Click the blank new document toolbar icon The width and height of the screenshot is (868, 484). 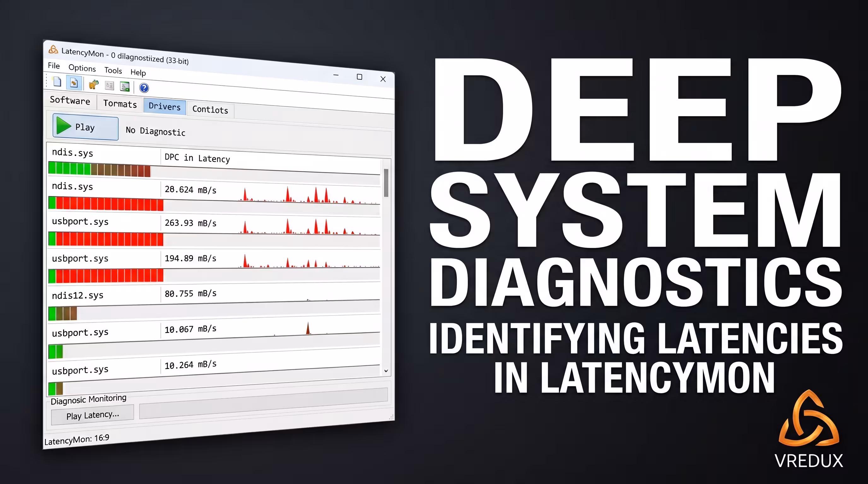click(x=57, y=81)
